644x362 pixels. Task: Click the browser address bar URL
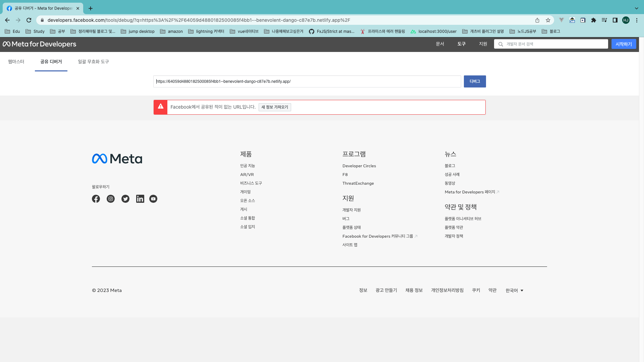(x=199, y=20)
